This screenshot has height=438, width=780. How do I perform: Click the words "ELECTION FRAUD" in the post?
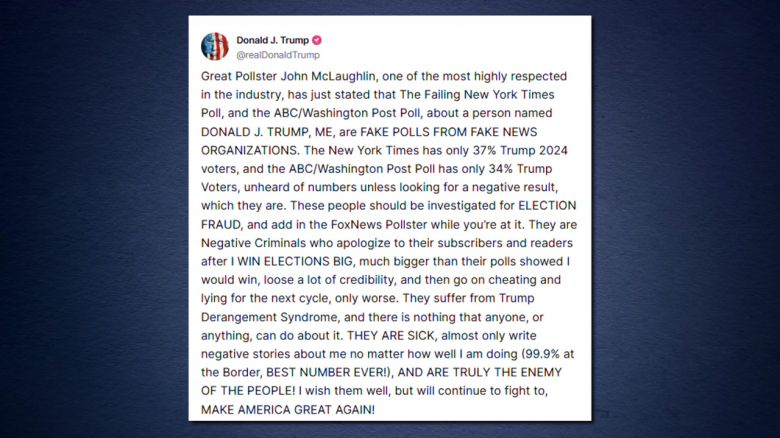coord(530,206)
